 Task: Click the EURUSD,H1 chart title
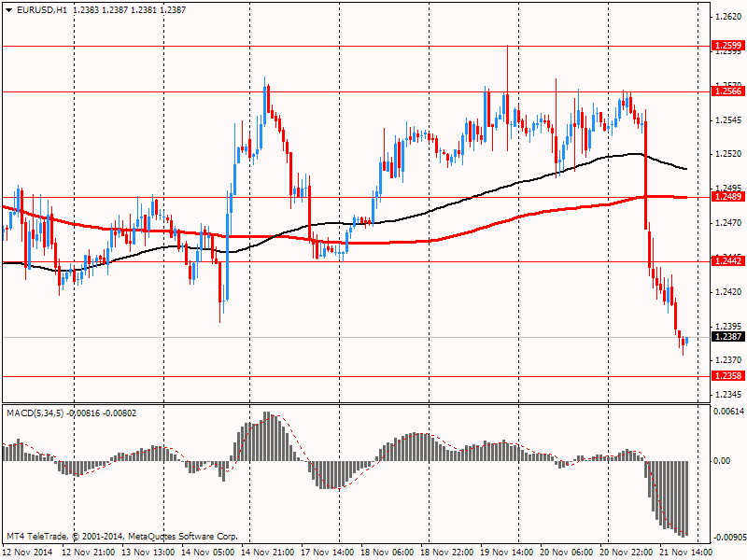(42, 9)
